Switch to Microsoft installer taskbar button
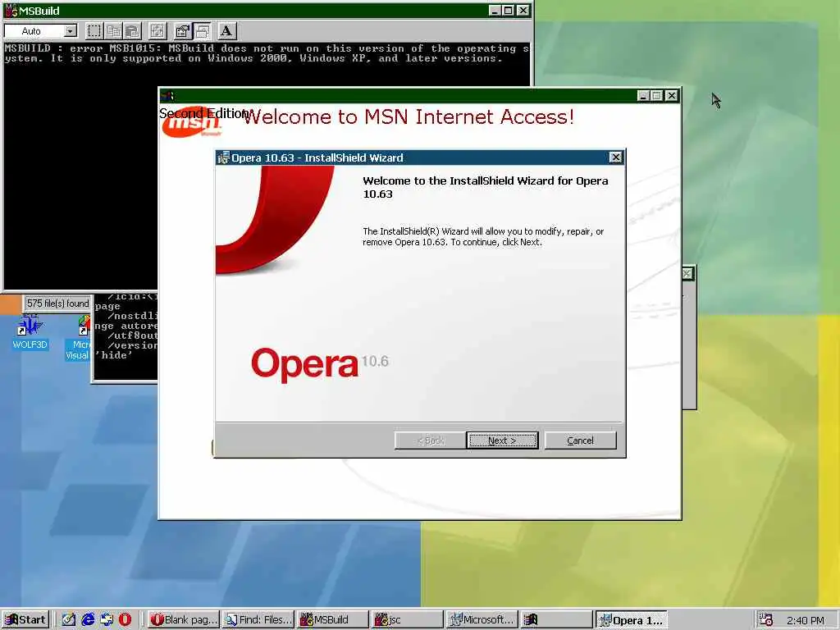The image size is (840, 630). coord(481,620)
